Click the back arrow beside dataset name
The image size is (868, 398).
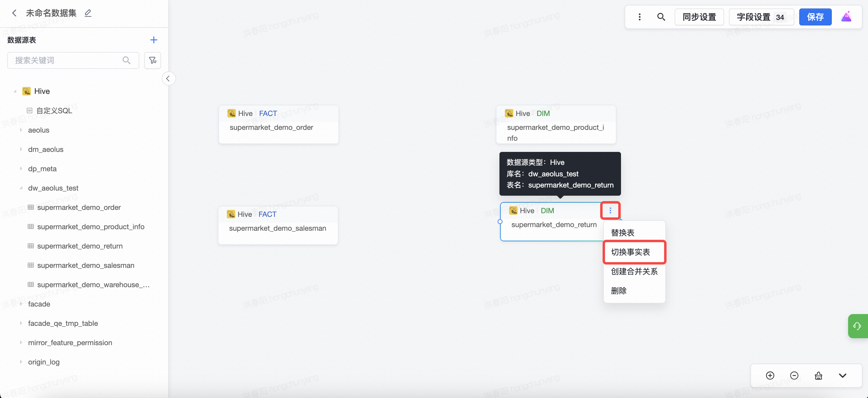point(14,13)
